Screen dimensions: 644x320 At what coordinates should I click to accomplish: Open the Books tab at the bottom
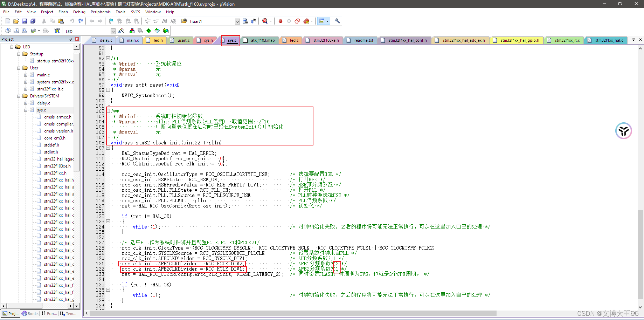coord(30,314)
